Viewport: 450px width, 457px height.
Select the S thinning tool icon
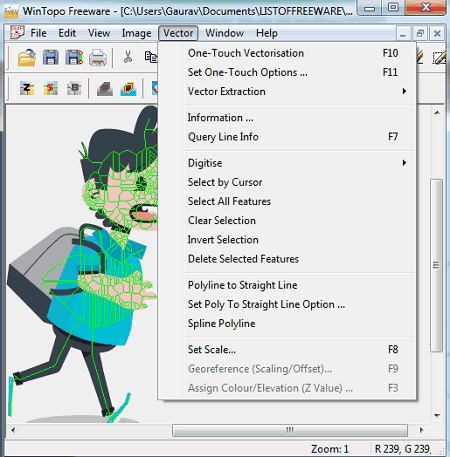pos(50,88)
